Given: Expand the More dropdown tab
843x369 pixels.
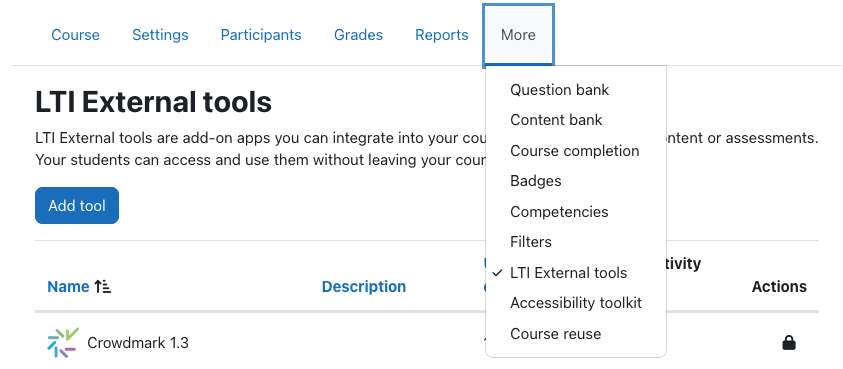Looking at the screenshot, I should [518, 35].
